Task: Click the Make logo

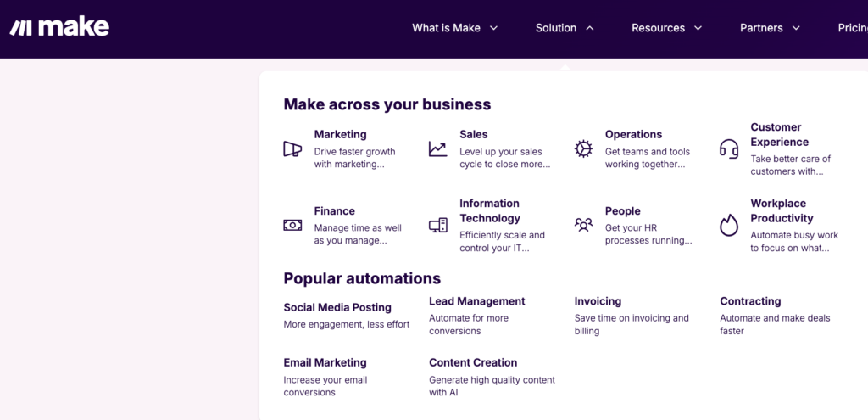Action: point(59,27)
